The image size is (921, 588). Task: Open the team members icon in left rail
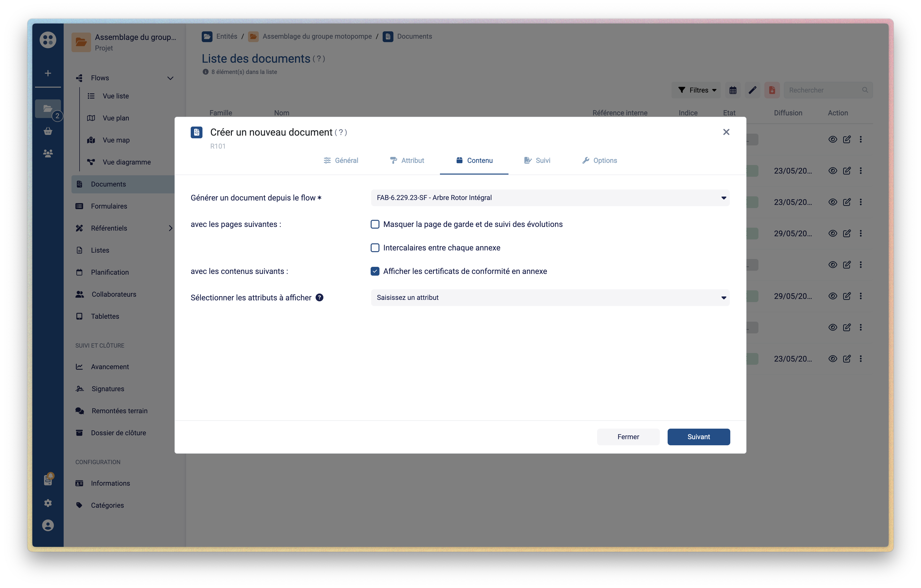pyautogui.click(x=48, y=153)
